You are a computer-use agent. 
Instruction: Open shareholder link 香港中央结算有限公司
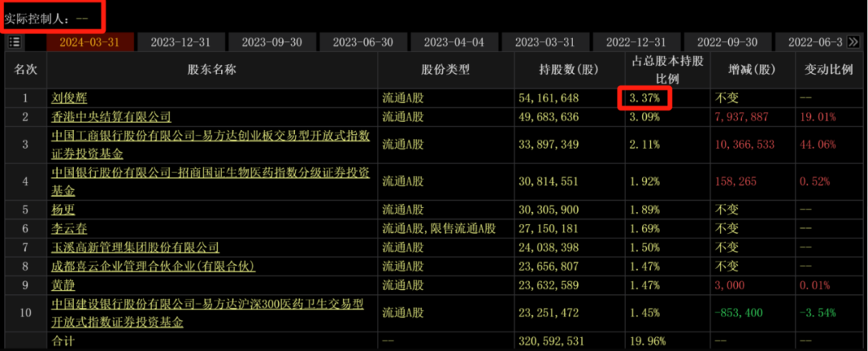tap(111, 116)
